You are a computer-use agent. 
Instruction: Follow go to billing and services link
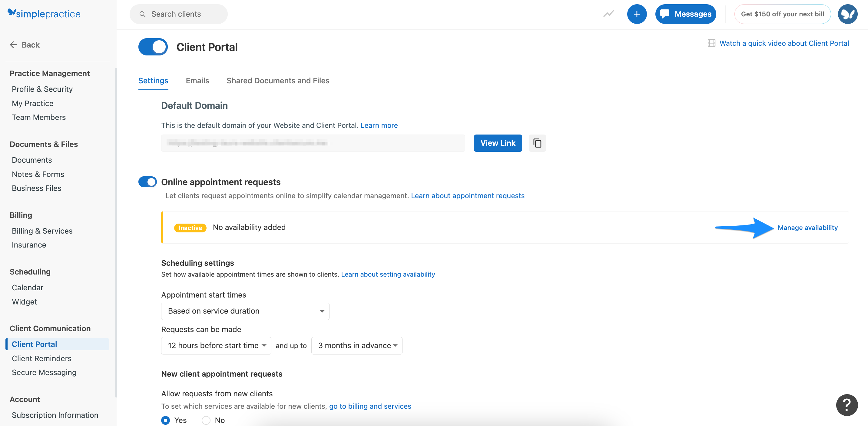370,406
